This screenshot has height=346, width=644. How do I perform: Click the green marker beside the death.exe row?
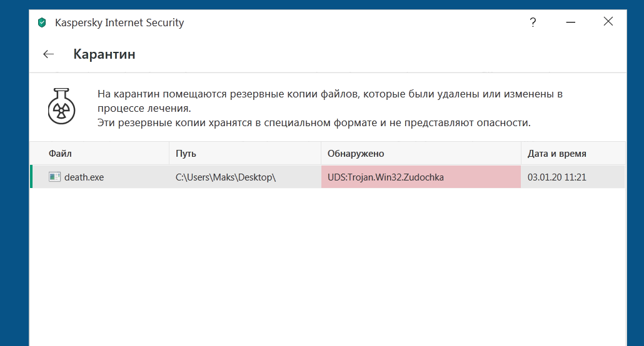[x=31, y=177]
